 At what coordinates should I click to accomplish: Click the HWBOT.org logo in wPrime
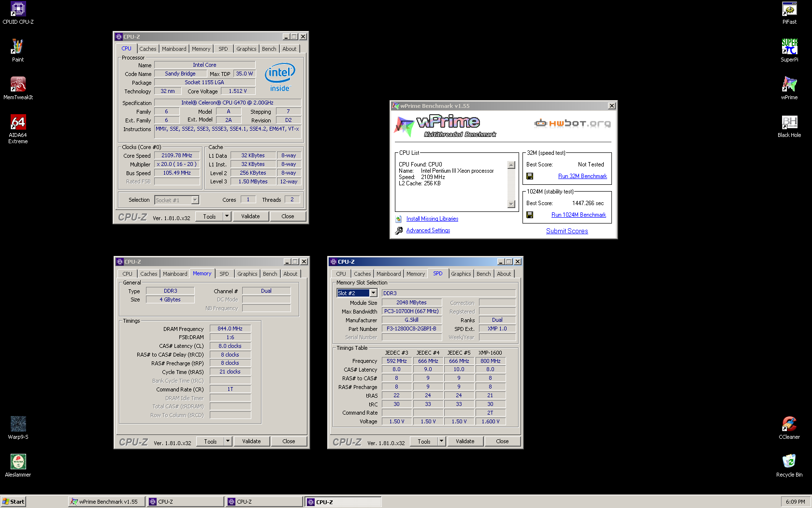[572, 123]
